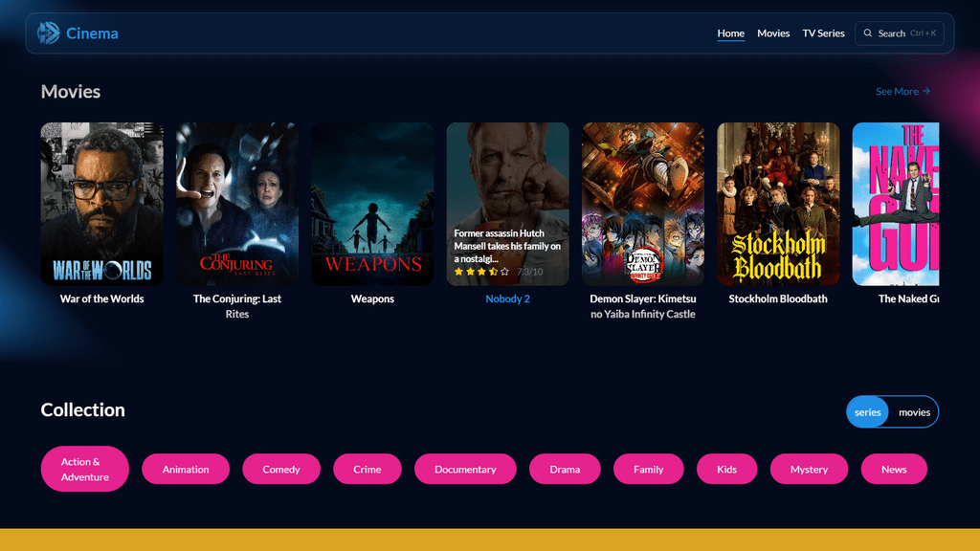Viewport: 980px width, 551px height.
Task: Open the Demon Slayer Infinity Castle poster
Action: (x=643, y=204)
